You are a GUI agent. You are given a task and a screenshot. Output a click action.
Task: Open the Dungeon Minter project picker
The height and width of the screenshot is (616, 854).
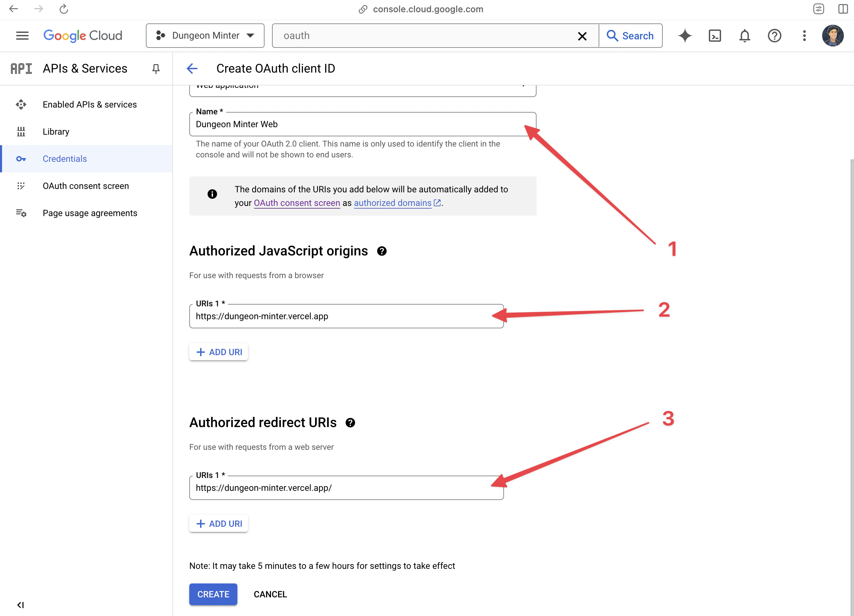(205, 35)
